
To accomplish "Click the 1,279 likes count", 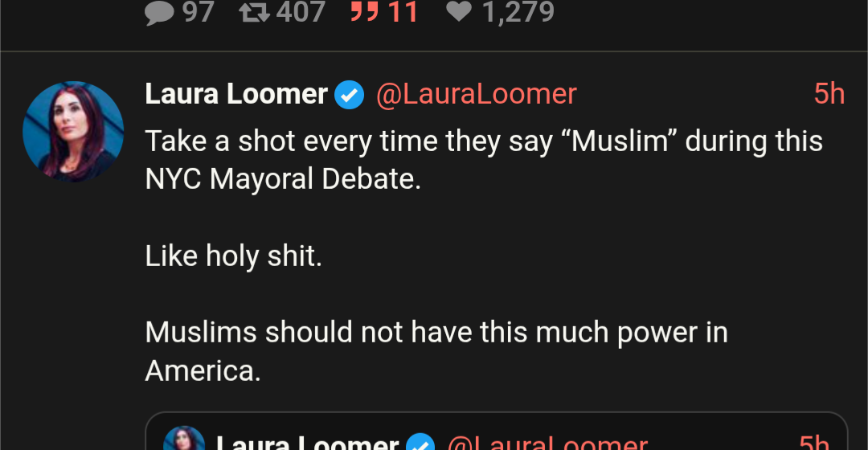I will point(518,12).
